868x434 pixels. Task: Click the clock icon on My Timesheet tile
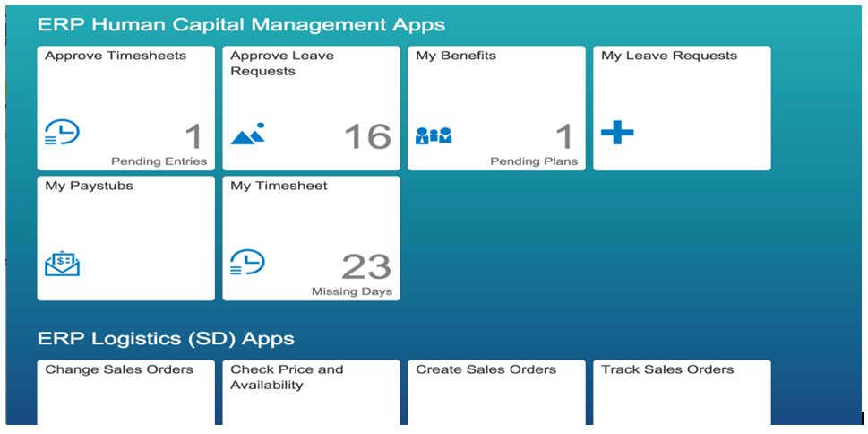247,262
